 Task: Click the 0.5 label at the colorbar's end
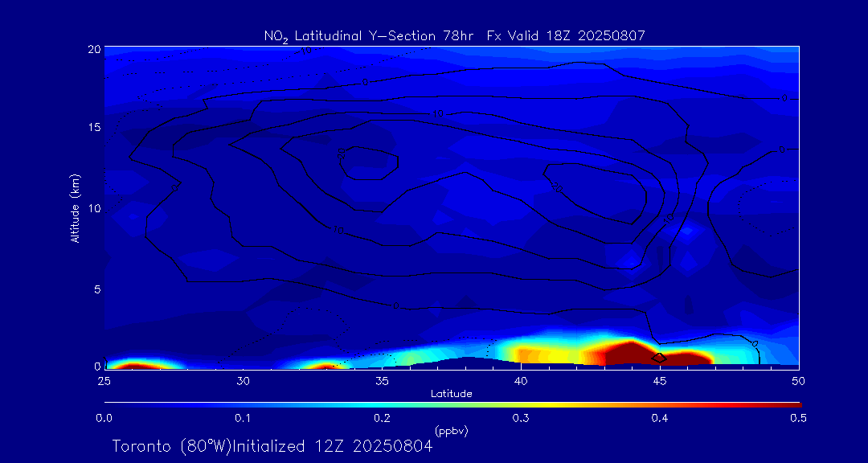pos(799,418)
